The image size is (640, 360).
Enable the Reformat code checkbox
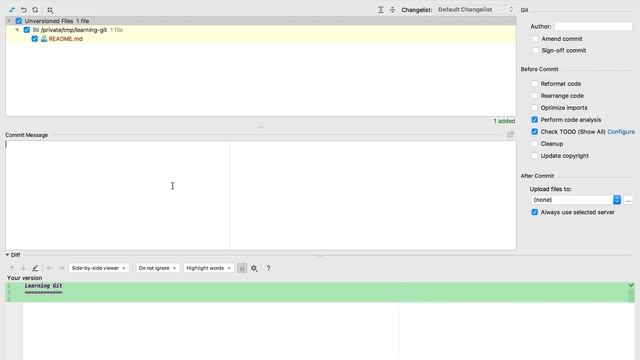tap(535, 84)
